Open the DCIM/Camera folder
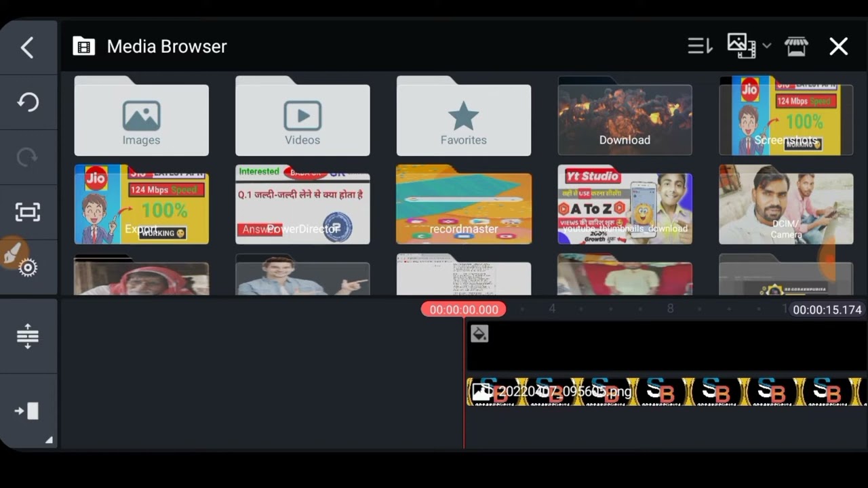Screen dimensions: 868x488 point(786,204)
